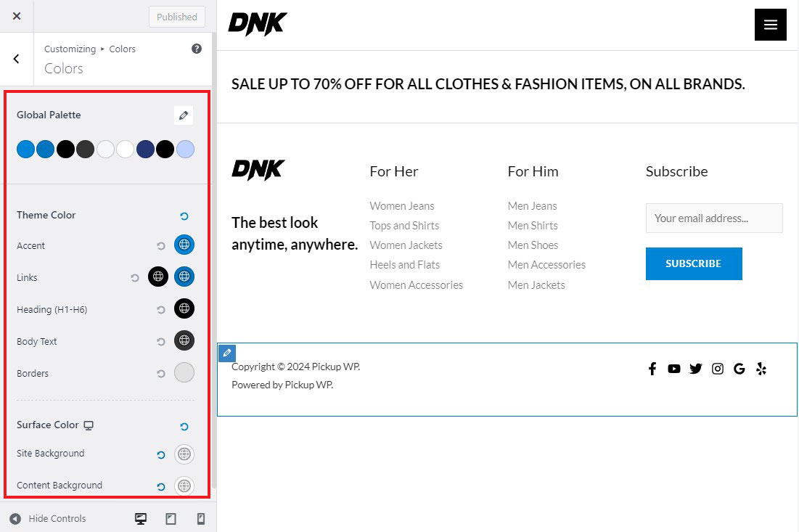Screen dimensions: 799x532
Task: Open the Men Shirts link
Action: click(533, 225)
